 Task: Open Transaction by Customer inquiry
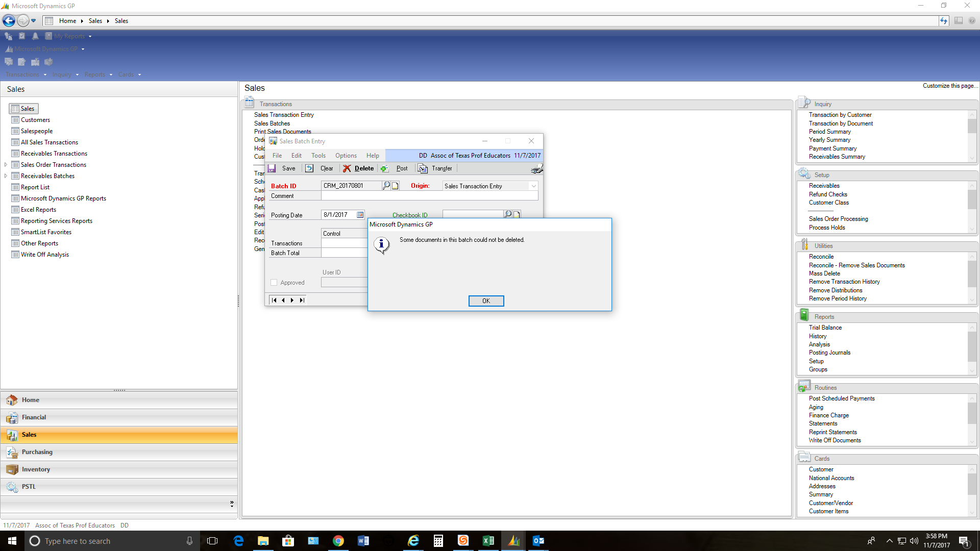tap(840, 115)
